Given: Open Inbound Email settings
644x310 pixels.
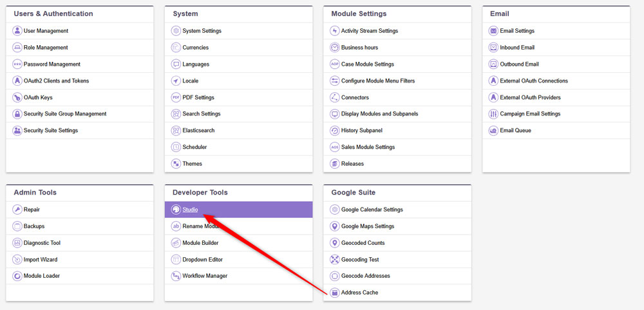Looking at the screenshot, I should point(517,48).
